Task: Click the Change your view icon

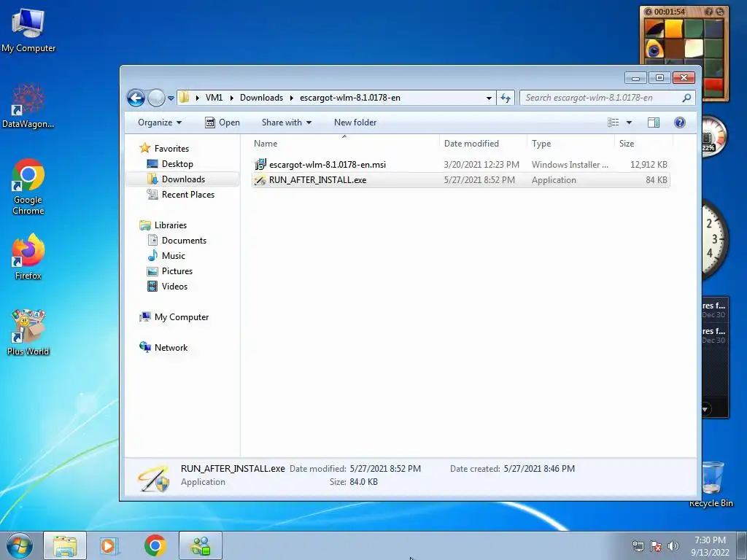Action: click(613, 122)
